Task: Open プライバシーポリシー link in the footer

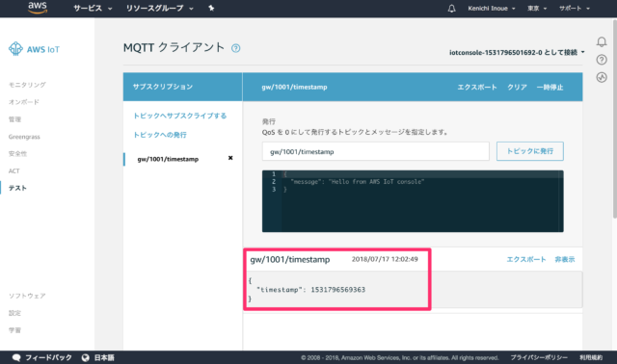Action: [x=539, y=357]
